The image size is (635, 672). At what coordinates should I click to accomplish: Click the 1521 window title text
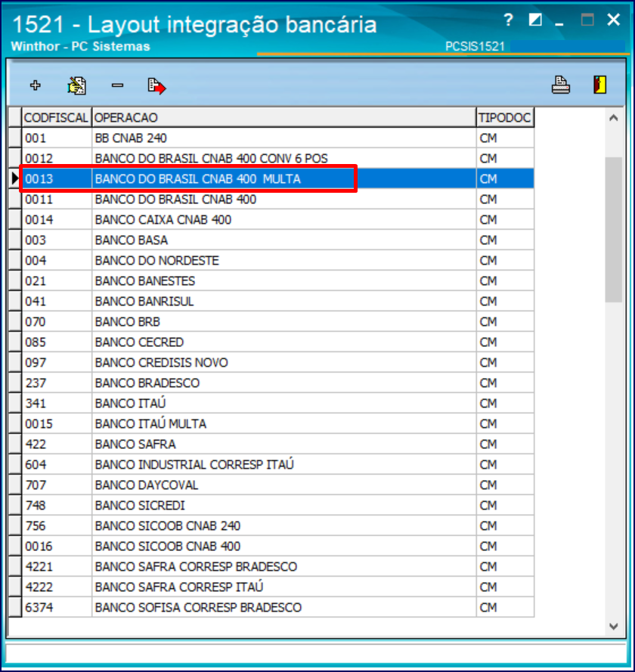click(194, 24)
